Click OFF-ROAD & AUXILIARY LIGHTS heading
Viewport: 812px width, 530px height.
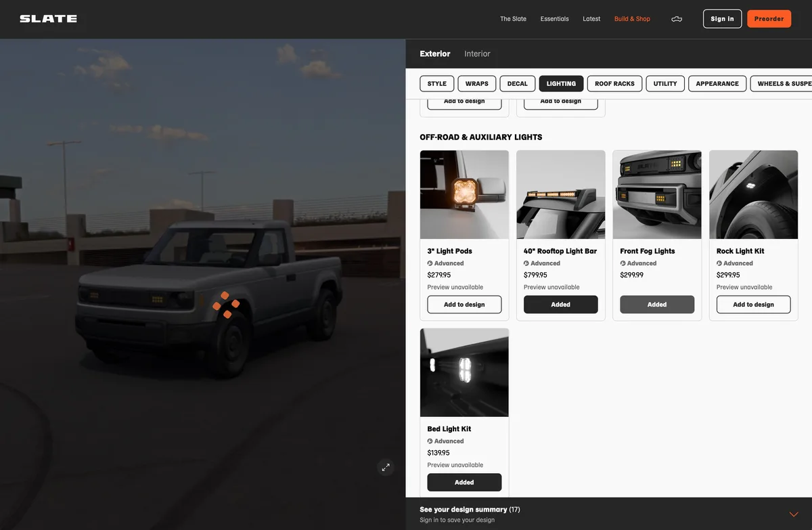pos(480,137)
